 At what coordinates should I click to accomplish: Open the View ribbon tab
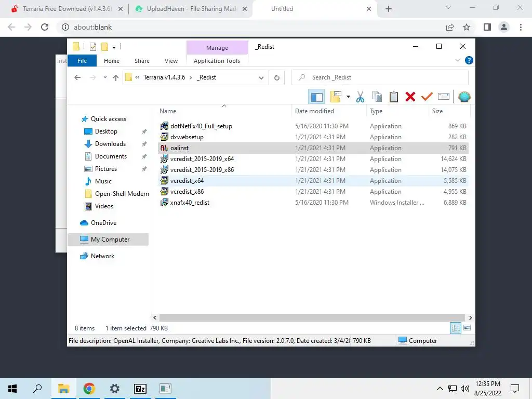click(171, 61)
